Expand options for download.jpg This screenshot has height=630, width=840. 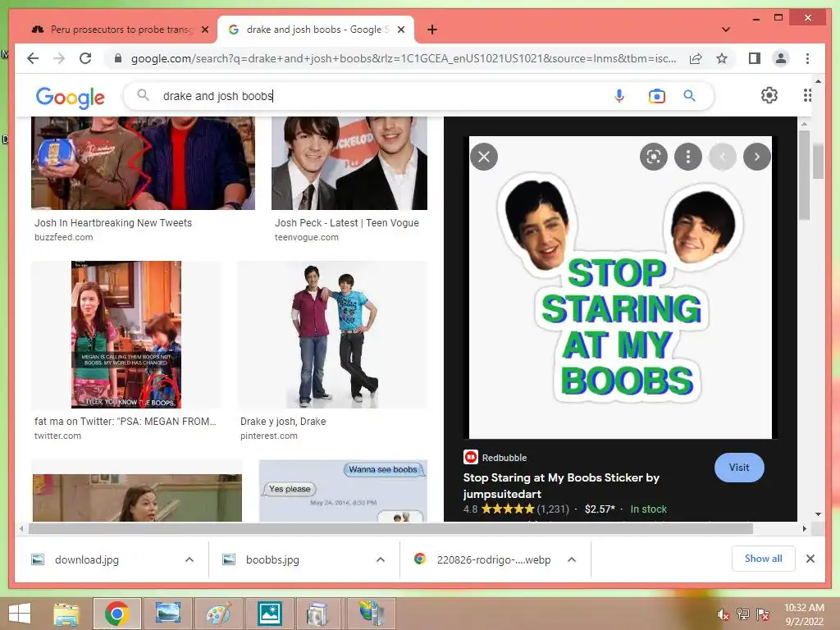189,559
